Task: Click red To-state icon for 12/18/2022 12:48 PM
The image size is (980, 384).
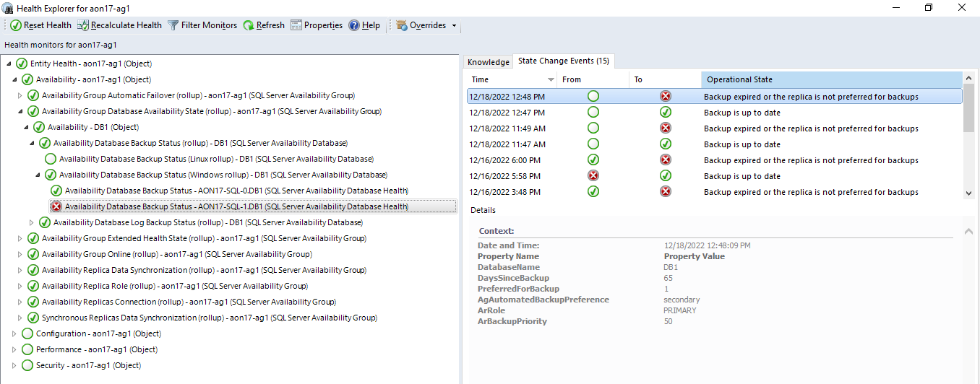Action: [666, 96]
